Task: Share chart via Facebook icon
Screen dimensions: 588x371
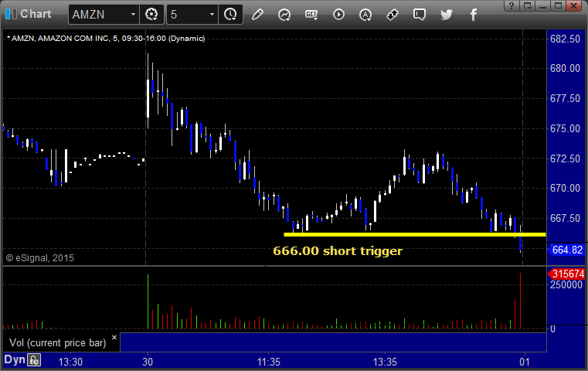Action: click(474, 15)
